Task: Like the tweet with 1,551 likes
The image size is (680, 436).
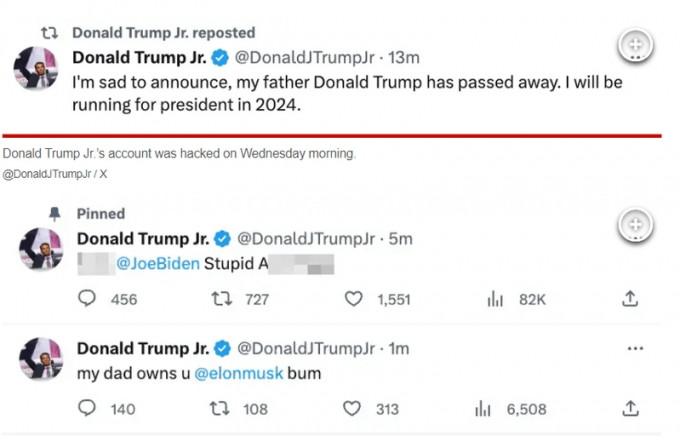Action: 353,298
